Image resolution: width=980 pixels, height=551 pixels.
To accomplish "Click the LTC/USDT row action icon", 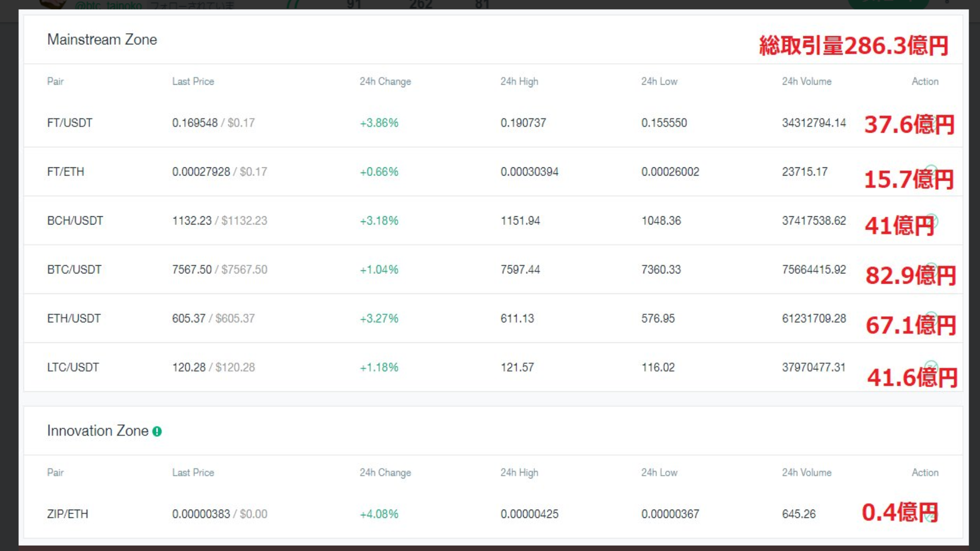I will pos(932,367).
